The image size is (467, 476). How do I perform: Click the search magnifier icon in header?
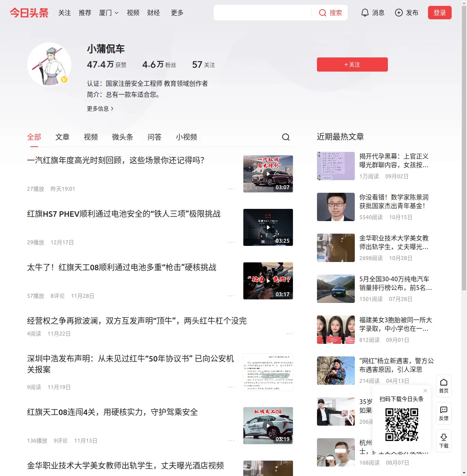[x=322, y=13]
